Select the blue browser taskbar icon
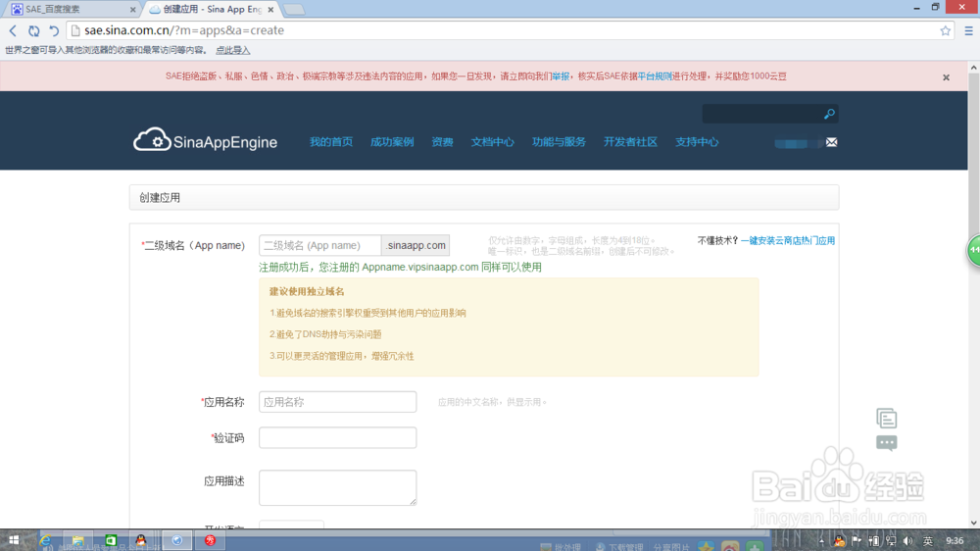This screenshot has width=980, height=551. [x=176, y=540]
